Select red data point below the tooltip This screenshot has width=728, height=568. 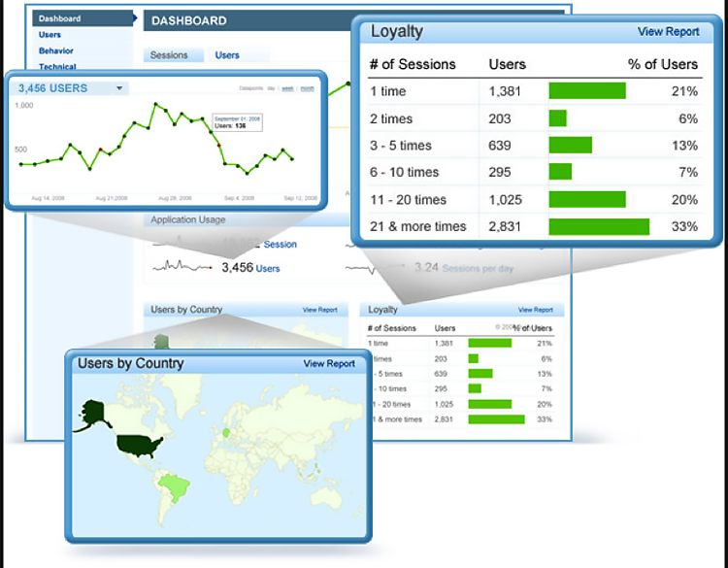click(x=219, y=146)
